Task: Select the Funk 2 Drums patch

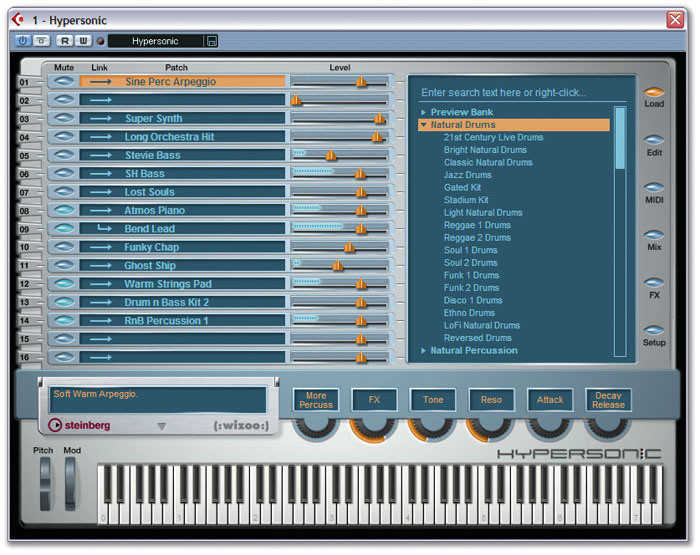Action: [x=471, y=288]
